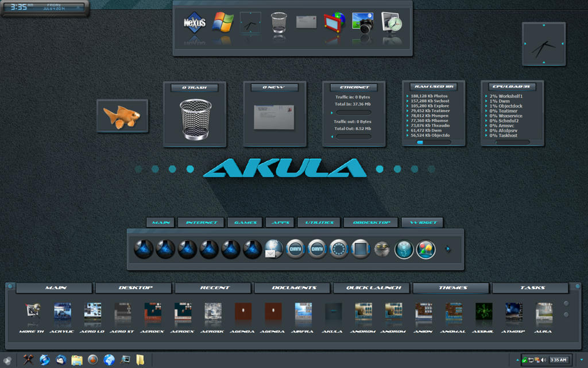588x368 pixels.
Task: Open the teal vortex dock icon
Action: (x=404, y=250)
